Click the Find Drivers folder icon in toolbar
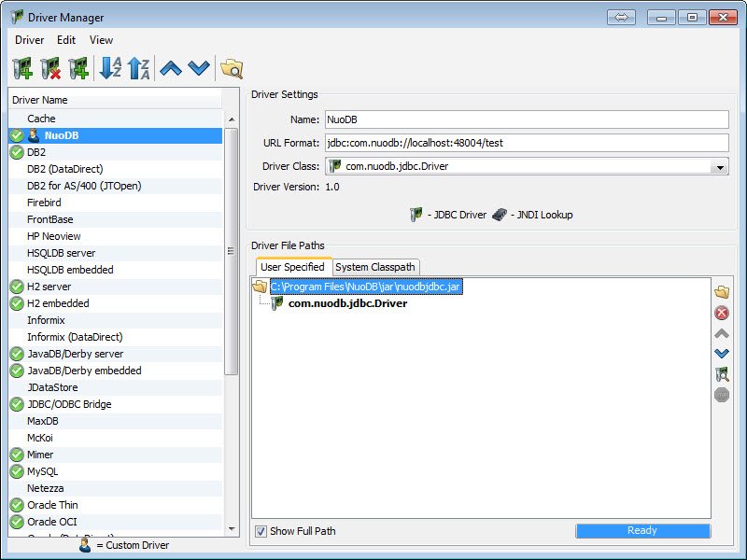 232,68
